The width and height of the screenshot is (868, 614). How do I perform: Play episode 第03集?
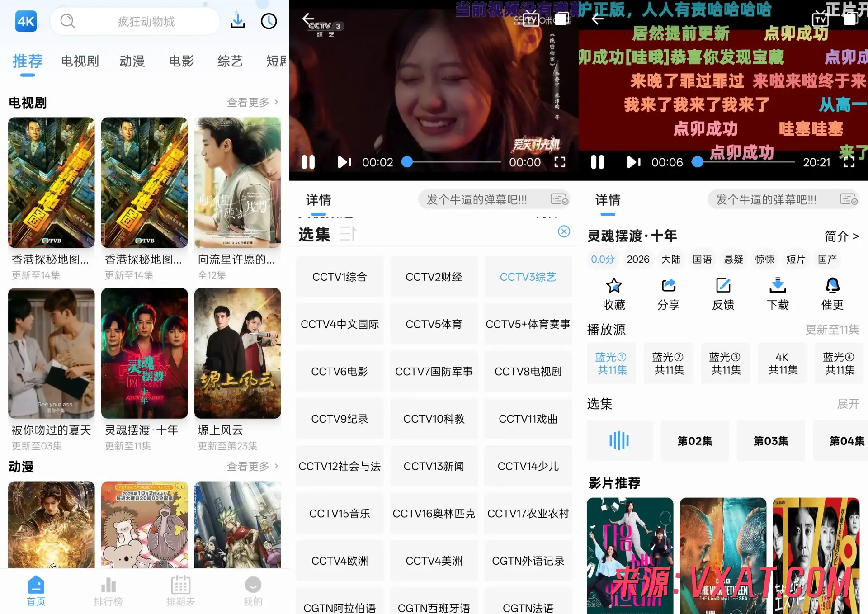click(770, 441)
